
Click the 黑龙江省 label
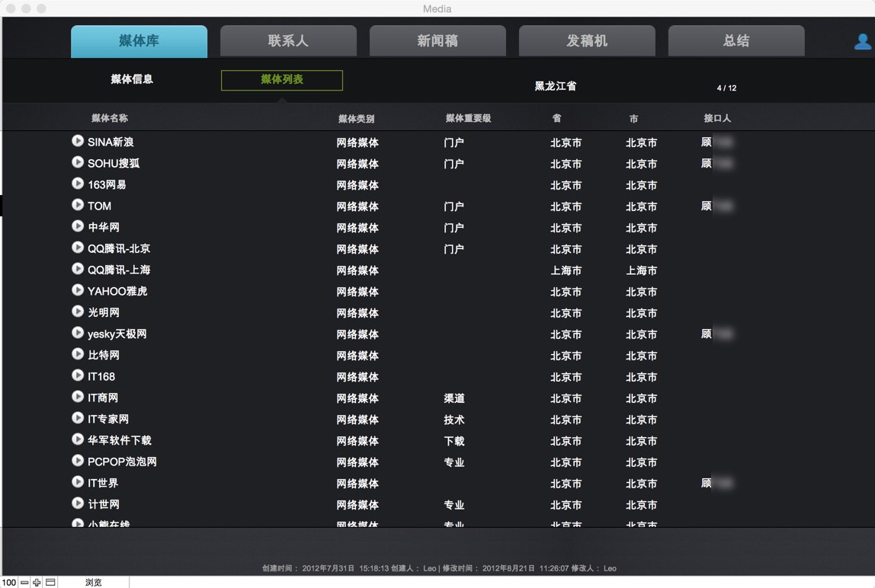pyautogui.click(x=555, y=86)
